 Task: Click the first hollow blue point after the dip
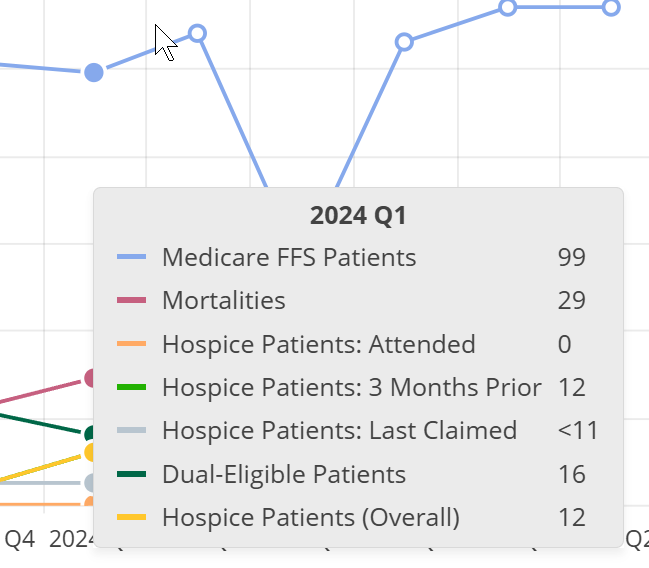[x=404, y=42]
